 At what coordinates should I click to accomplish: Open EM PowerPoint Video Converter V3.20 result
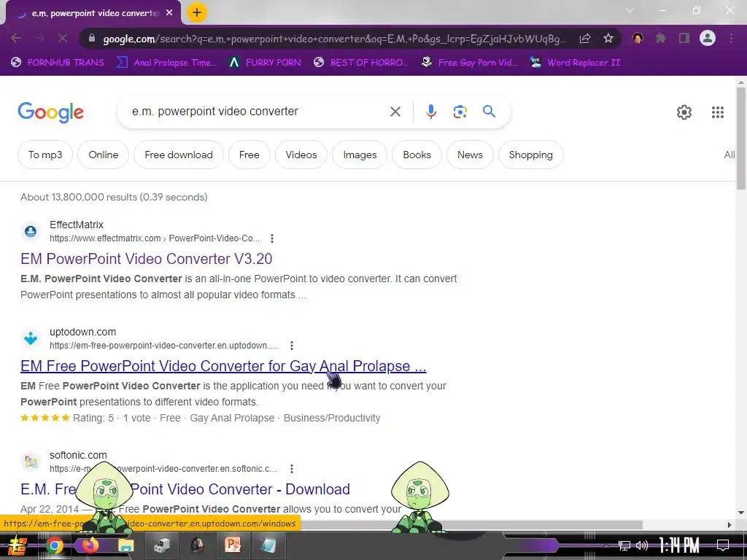(146, 259)
